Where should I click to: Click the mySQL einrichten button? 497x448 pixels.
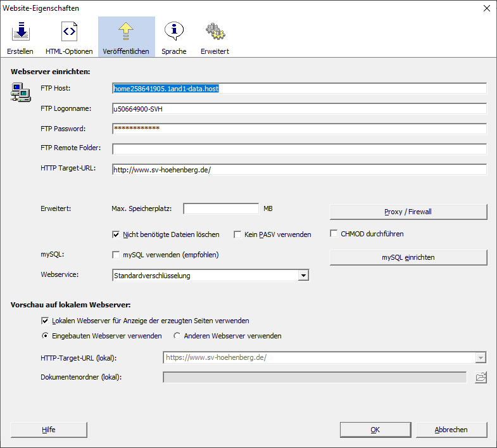pyautogui.click(x=408, y=257)
